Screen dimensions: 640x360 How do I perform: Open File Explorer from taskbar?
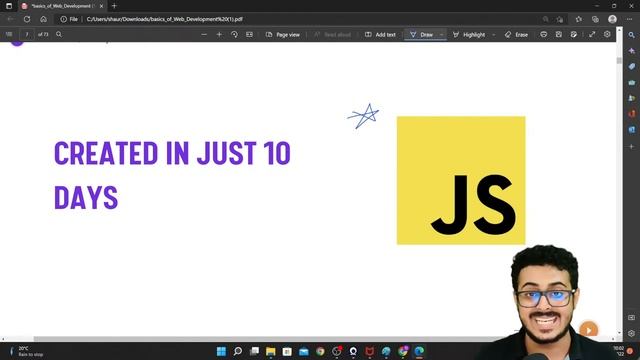[x=271, y=351]
